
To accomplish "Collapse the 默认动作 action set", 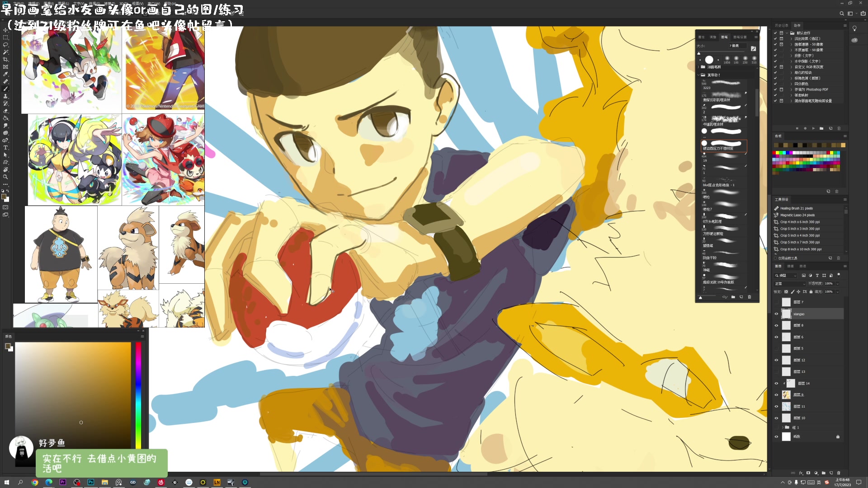I will [x=787, y=33].
